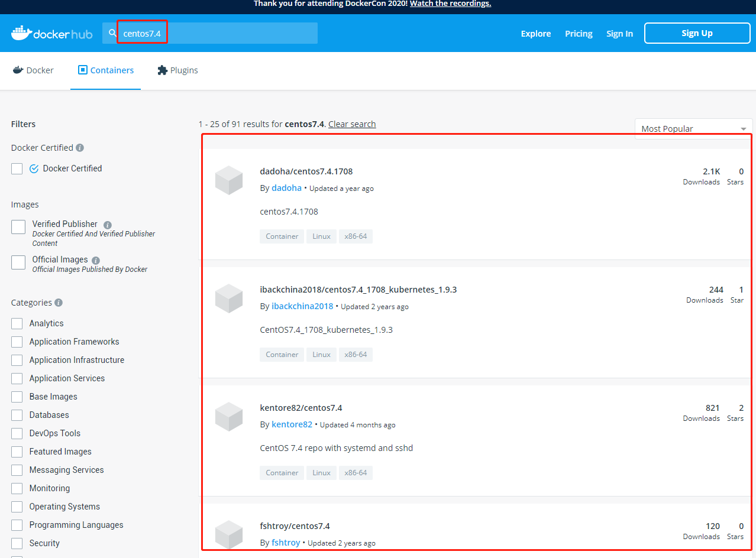The height and width of the screenshot is (558, 756).
Task: Check the Official Images checkbox
Action: click(x=18, y=262)
